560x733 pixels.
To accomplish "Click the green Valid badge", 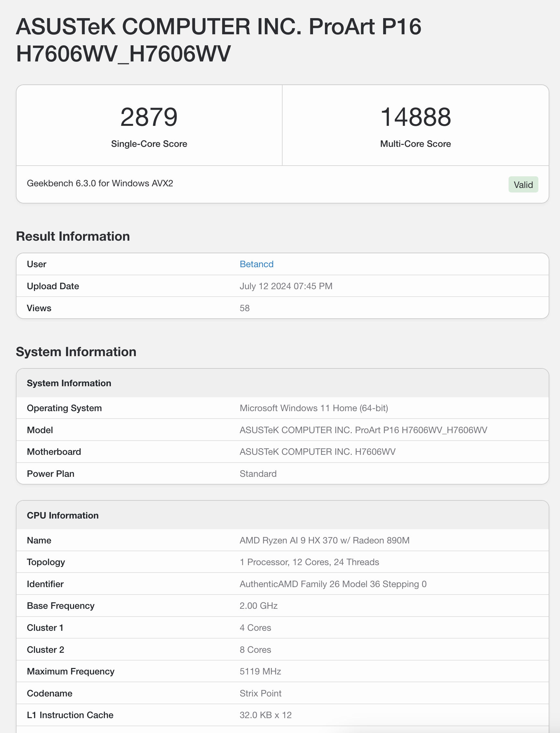I will 523,184.
